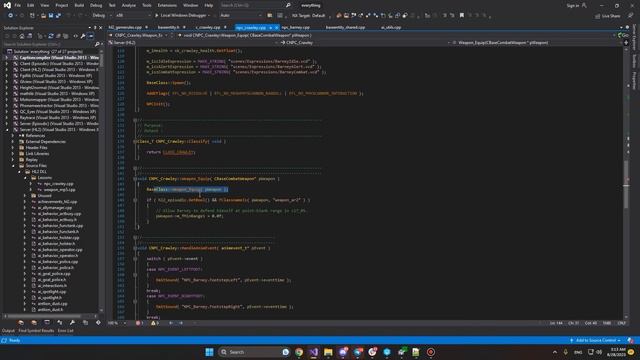Screen dimensions: 640x360
Task: Click the Visual Studio search box
Action: point(256,6)
